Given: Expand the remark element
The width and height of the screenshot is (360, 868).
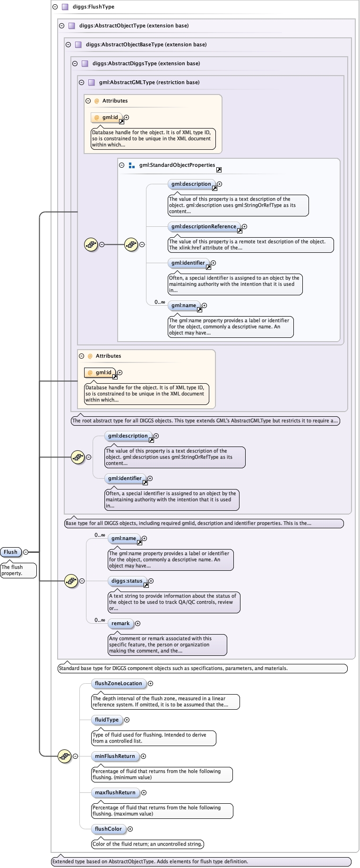Looking at the screenshot, I should (137, 623).
